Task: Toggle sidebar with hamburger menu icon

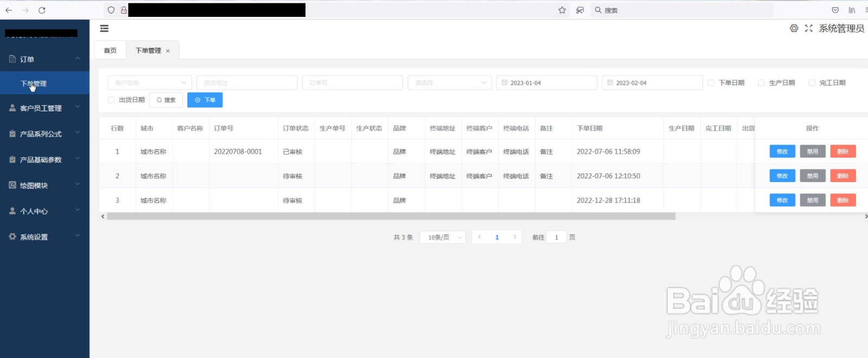Action: click(x=104, y=28)
